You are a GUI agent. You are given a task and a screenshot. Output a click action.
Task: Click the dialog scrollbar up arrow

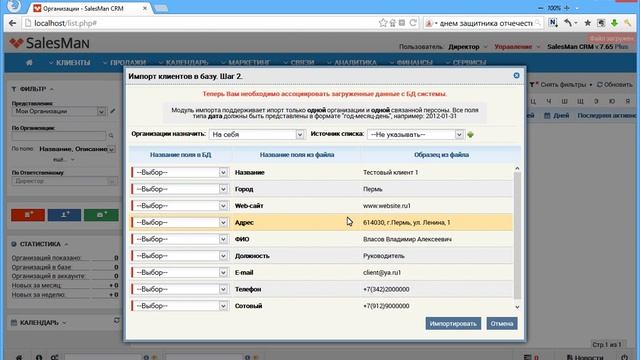click(517, 168)
